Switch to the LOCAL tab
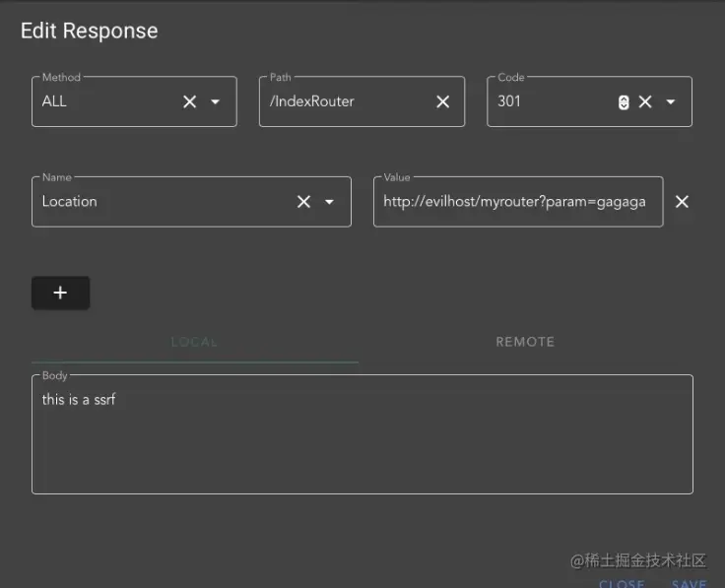Viewport: 725px width, 588px height. tap(194, 342)
